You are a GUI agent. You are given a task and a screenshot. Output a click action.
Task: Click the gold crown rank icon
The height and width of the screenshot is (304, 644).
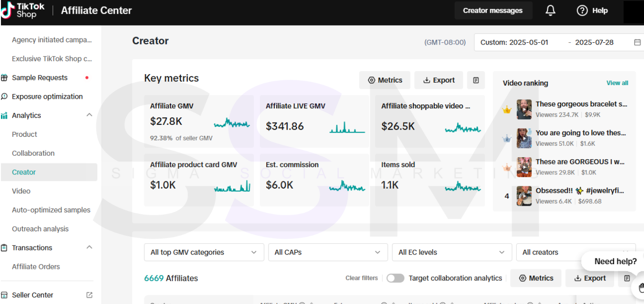point(507,110)
